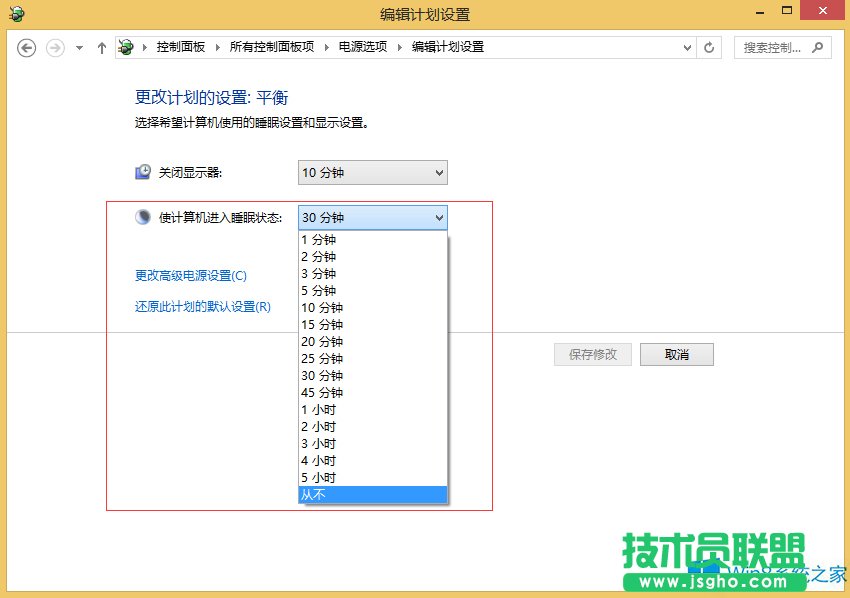Click inside the 搜索控制 search box

[x=770, y=47]
